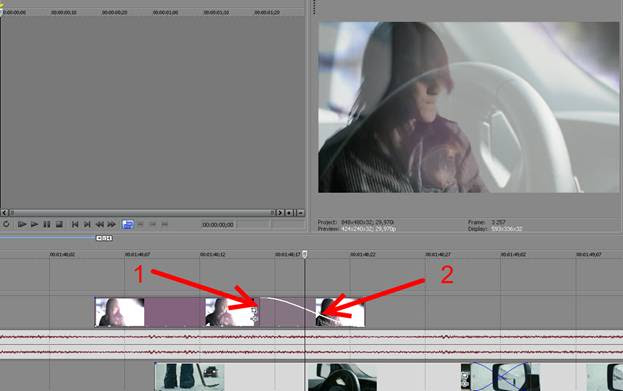Click the trimmer zoom-in dot button
This screenshot has height=391, width=623.
click(290, 213)
